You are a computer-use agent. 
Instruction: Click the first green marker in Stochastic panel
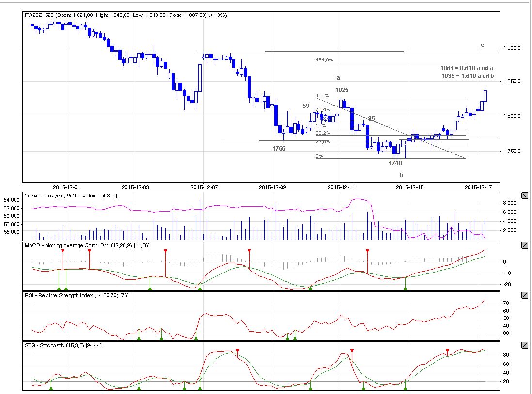coord(51,388)
